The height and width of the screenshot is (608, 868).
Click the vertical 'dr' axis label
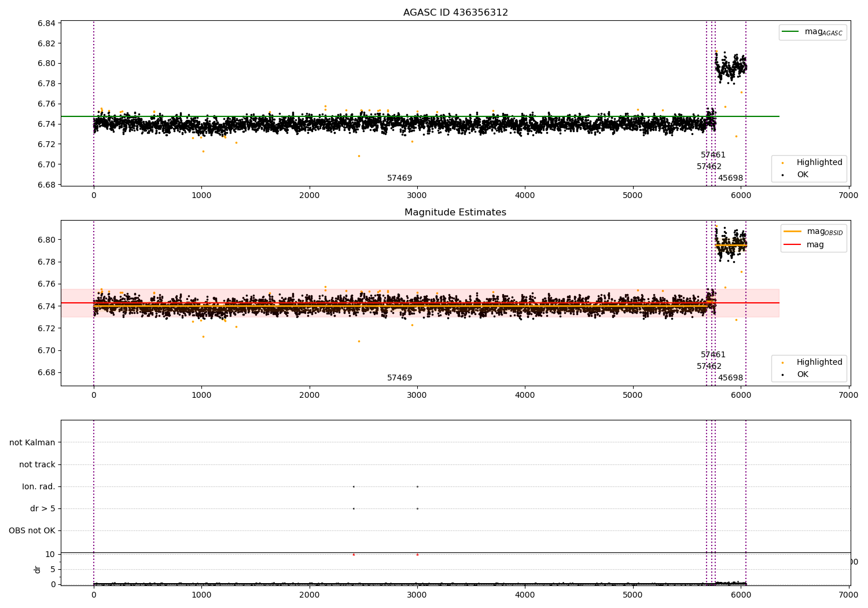click(38, 569)
